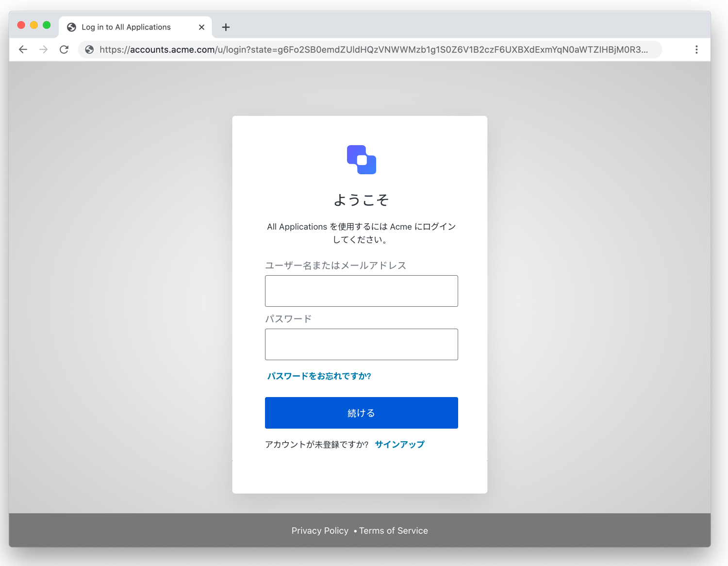Click the browser forward arrow

44,50
